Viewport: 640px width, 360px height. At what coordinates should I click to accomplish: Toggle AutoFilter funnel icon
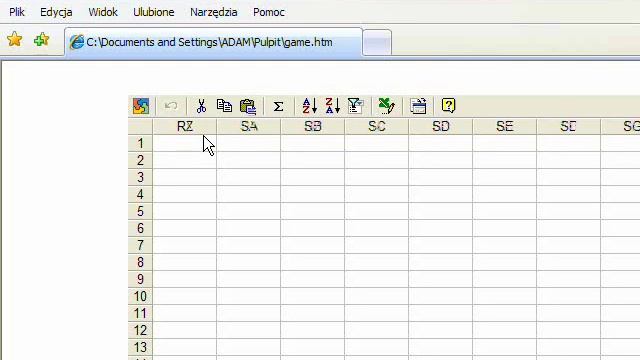356,106
